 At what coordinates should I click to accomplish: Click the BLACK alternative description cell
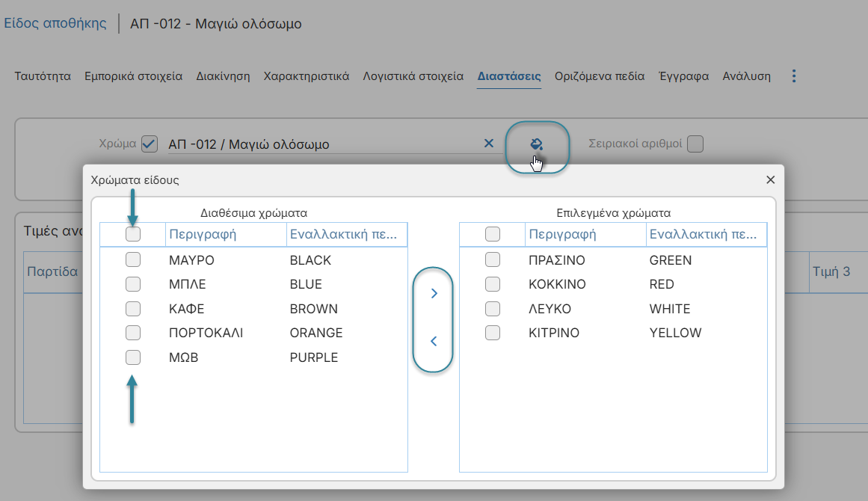pyautogui.click(x=310, y=260)
